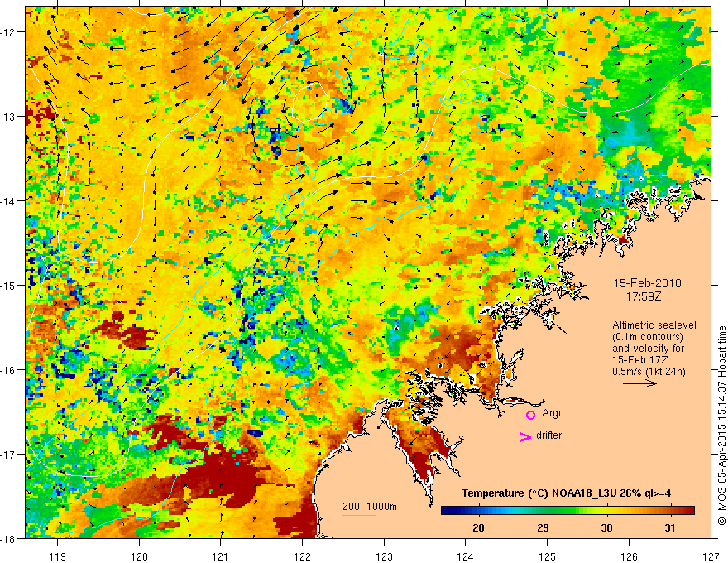728x563 pixels.
Task: Click longitude axis label '126'
Action: click(x=629, y=556)
